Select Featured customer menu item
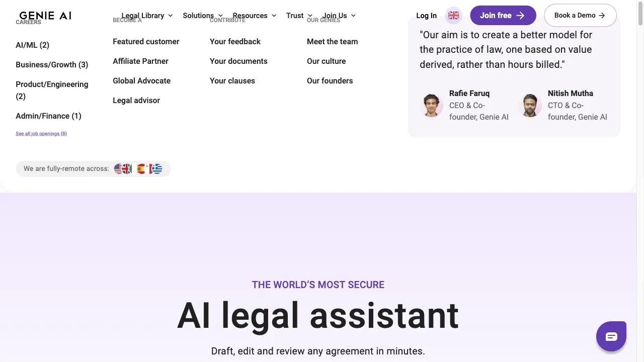The image size is (644, 362). (146, 42)
